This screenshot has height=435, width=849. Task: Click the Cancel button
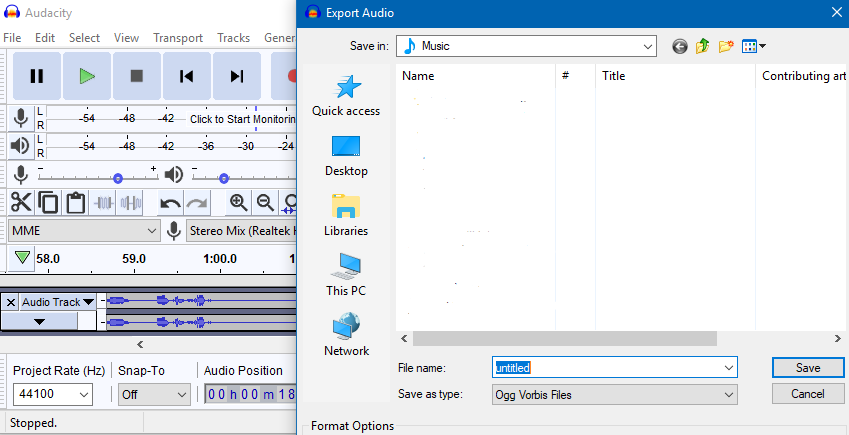[x=808, y=394]
